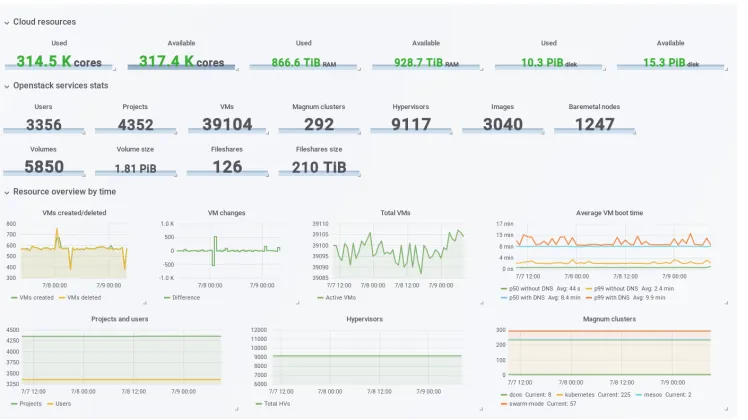Open the Magnum clusters graph panel title menu

[x=609, y=319]
